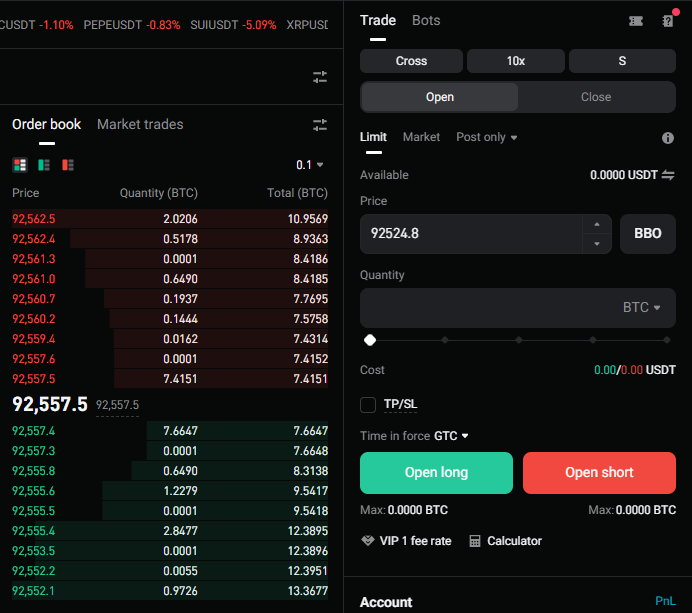Show buy orders only view icon

pyautogui.click(x=44, y=164)
